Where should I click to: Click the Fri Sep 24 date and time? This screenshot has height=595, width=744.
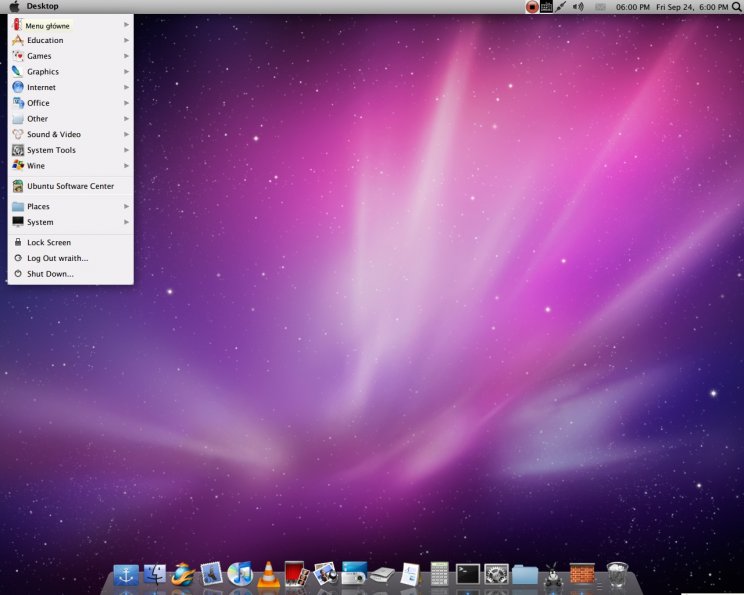[692, 7]
